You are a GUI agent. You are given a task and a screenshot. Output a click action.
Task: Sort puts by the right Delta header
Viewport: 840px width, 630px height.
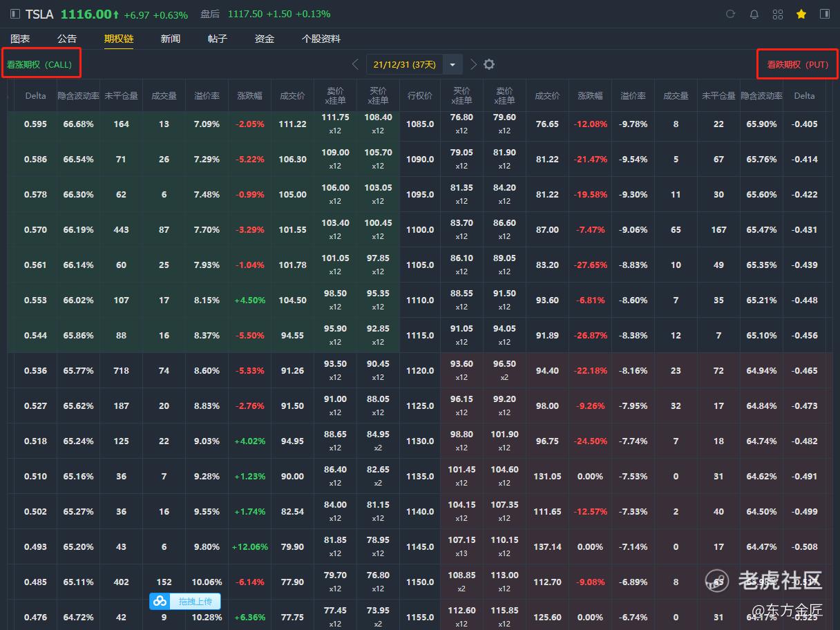pos(805,96)
